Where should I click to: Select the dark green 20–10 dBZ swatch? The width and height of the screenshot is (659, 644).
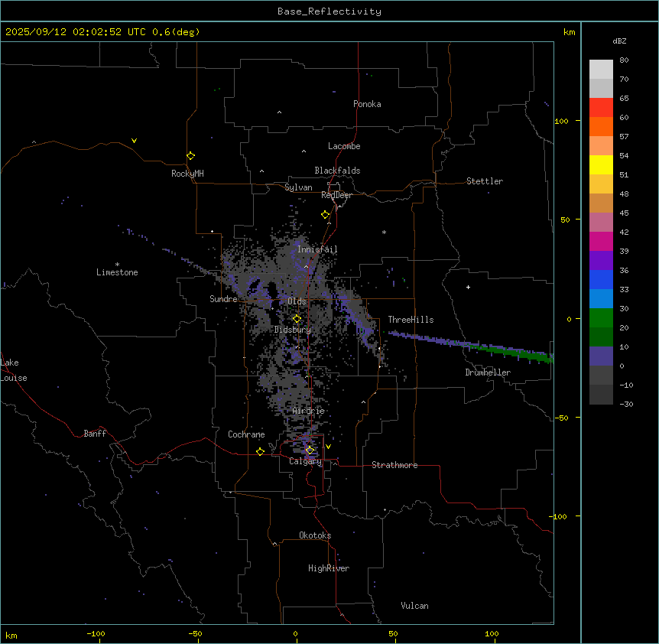(601, 337)
